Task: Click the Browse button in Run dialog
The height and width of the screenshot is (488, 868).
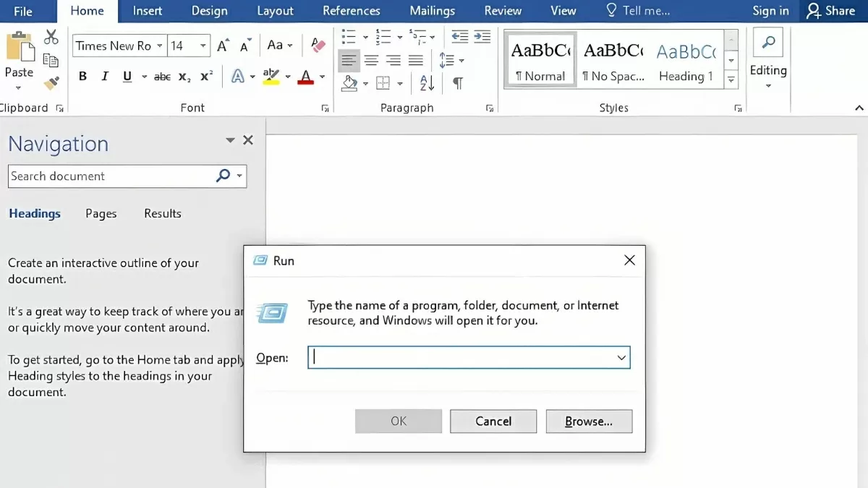Action: point(589,421)
